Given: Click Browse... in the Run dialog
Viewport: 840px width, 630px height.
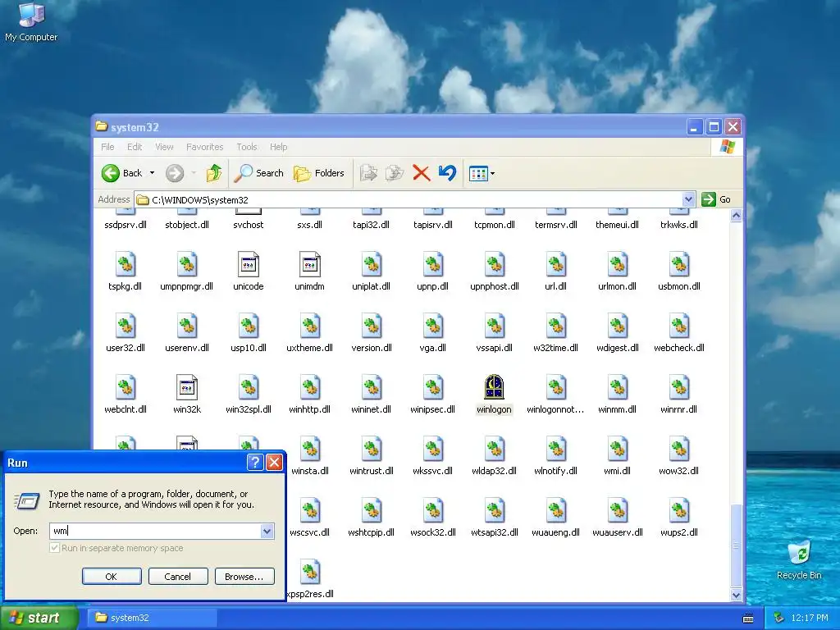Looking at the screenshot, I should 244,577.
